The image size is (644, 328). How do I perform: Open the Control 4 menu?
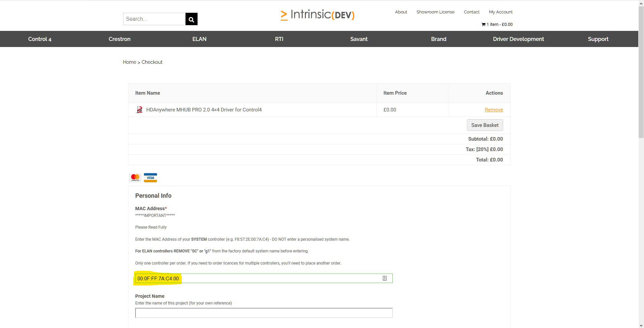tap(40, 39)
